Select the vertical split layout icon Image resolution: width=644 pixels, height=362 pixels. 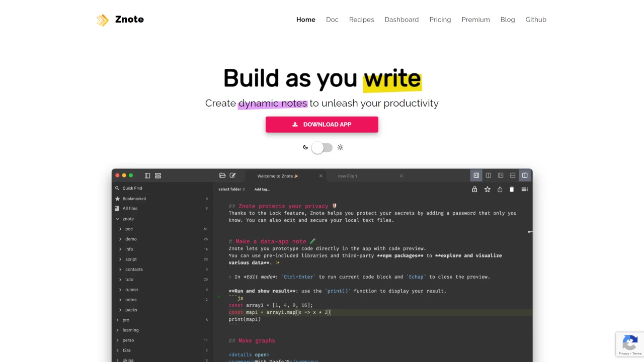click(525, 175)
